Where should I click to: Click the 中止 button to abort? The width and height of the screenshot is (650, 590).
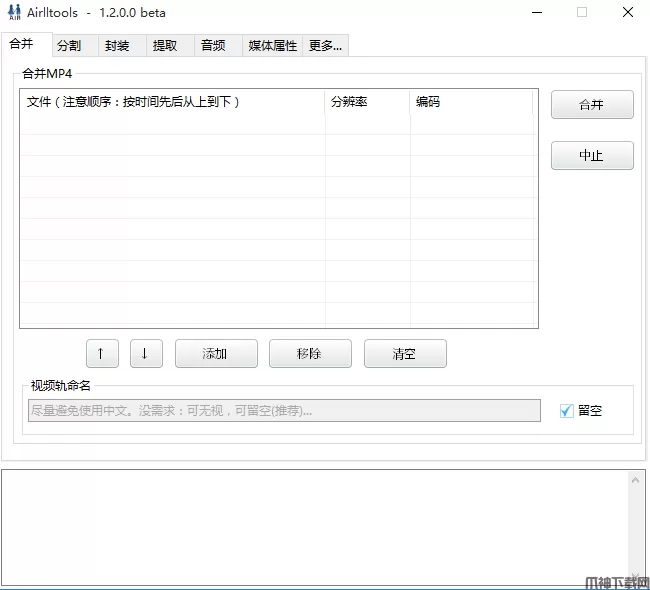[x=592, y=156]
